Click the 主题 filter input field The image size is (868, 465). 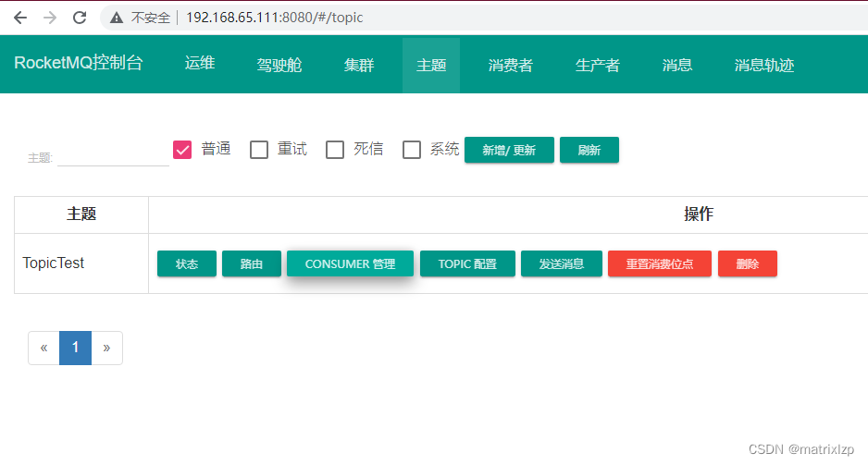(x=113, y=157)
